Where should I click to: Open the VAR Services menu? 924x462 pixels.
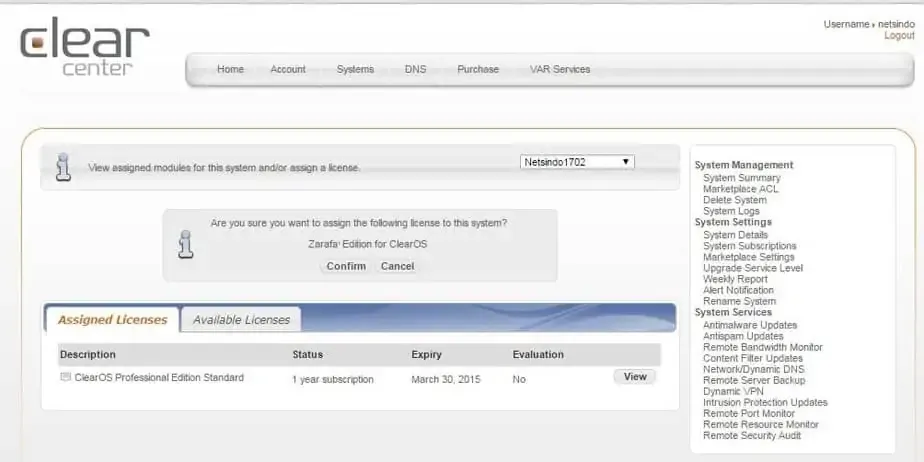[x=560, y=70]
